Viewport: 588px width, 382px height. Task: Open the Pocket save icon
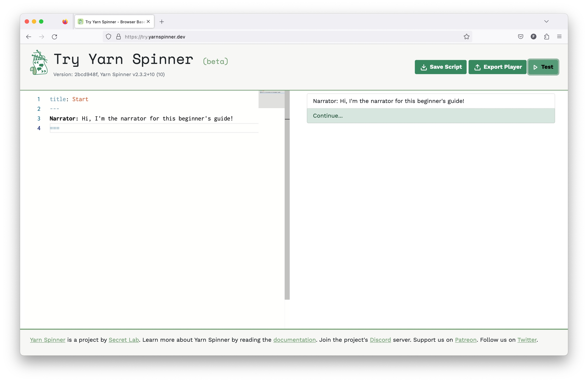(x=521, y=37)
